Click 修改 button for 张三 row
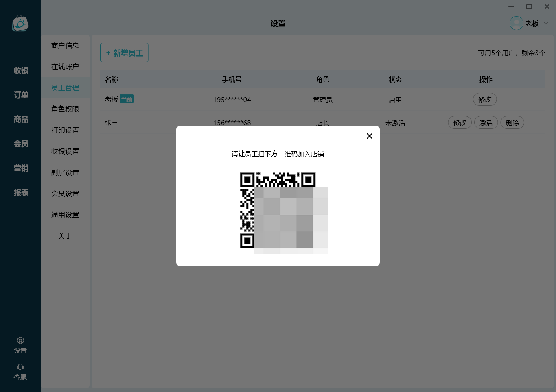The image size is (556, 392). pyautogui.click(x=460, y=122)
